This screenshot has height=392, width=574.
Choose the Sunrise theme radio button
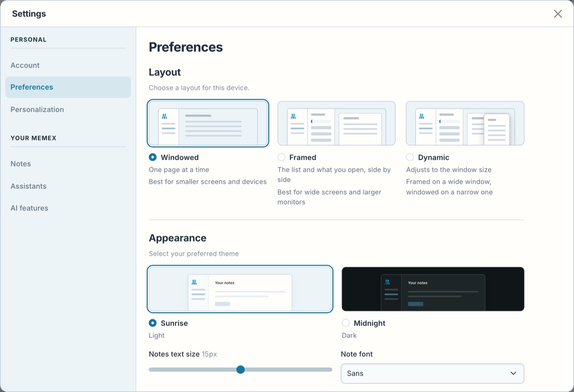pos(153,323)
